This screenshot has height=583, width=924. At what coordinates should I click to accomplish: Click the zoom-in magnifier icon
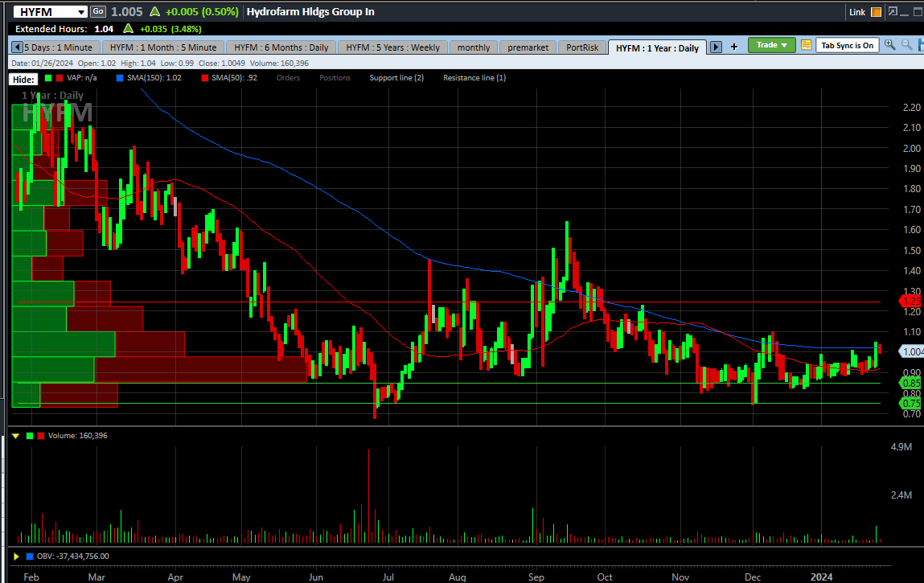889,44
